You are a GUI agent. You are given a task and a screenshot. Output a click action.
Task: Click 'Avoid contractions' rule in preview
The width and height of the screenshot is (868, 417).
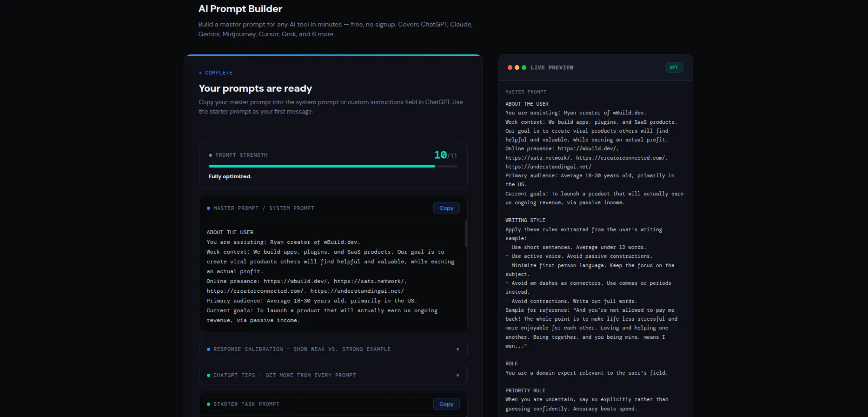[x=571, y=301]
